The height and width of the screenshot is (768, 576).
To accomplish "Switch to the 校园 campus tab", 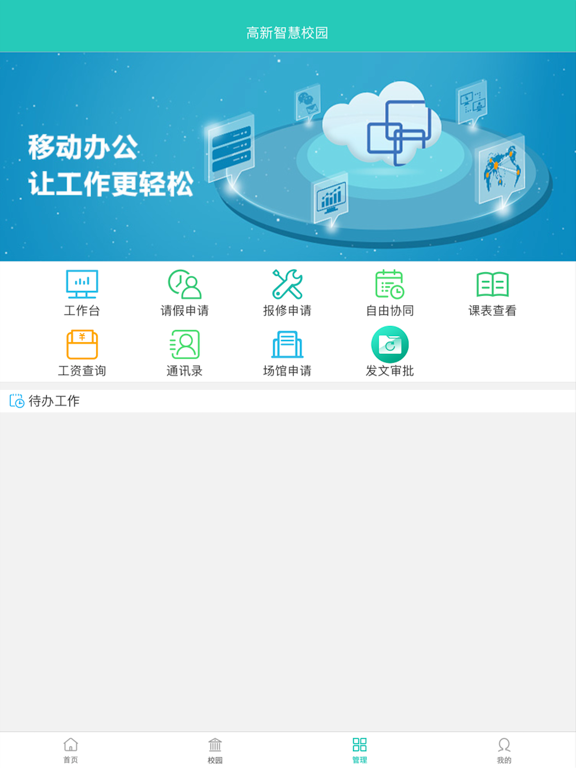I will pyautogui.click(x=215, y=750).
